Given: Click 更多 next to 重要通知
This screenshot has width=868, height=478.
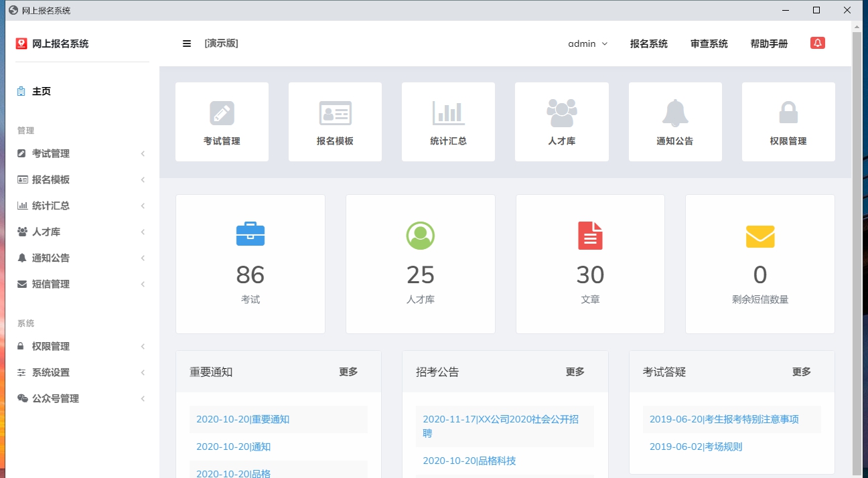Looking at the screenshot, I should 348,372.
